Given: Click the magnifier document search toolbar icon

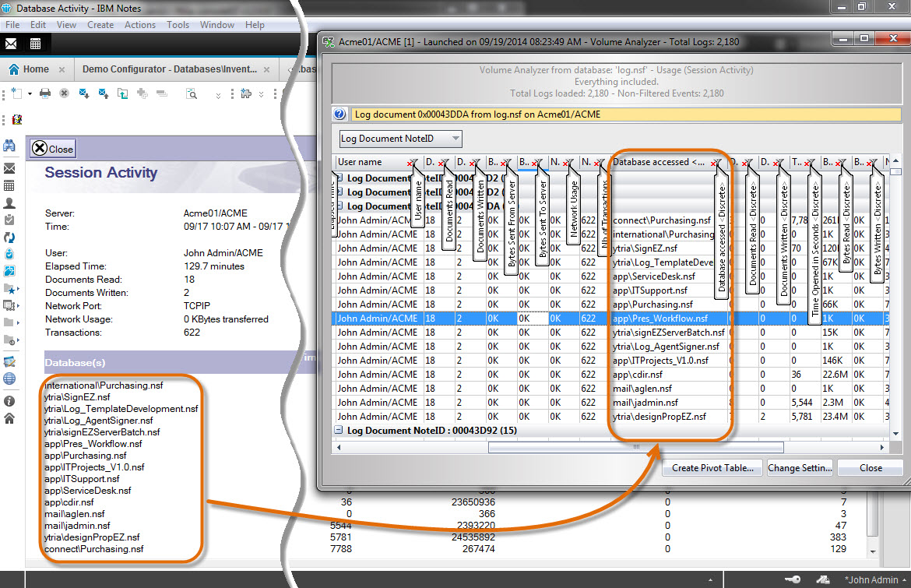Looking at the screenshot, I should [191, 93].
